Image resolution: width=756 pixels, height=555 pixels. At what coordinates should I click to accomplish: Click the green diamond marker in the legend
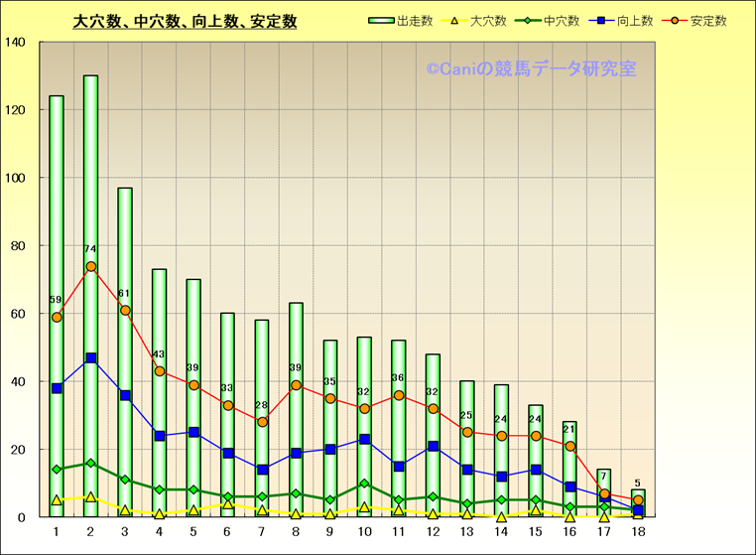528,21
